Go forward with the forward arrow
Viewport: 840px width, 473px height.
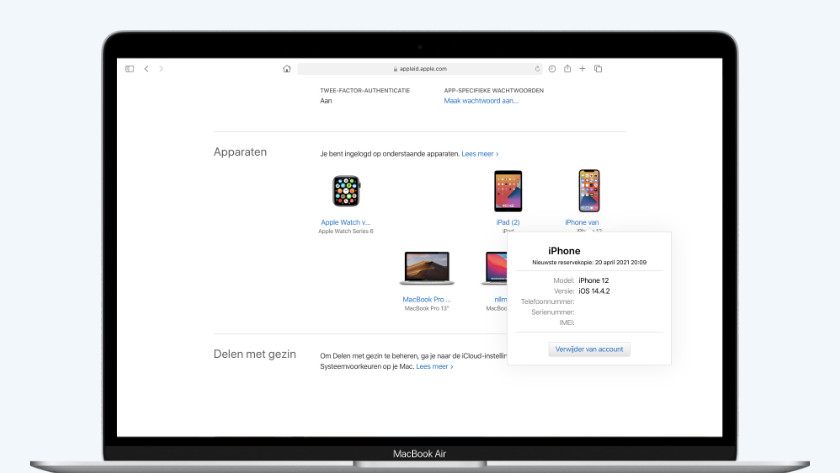tap(161, 69)
